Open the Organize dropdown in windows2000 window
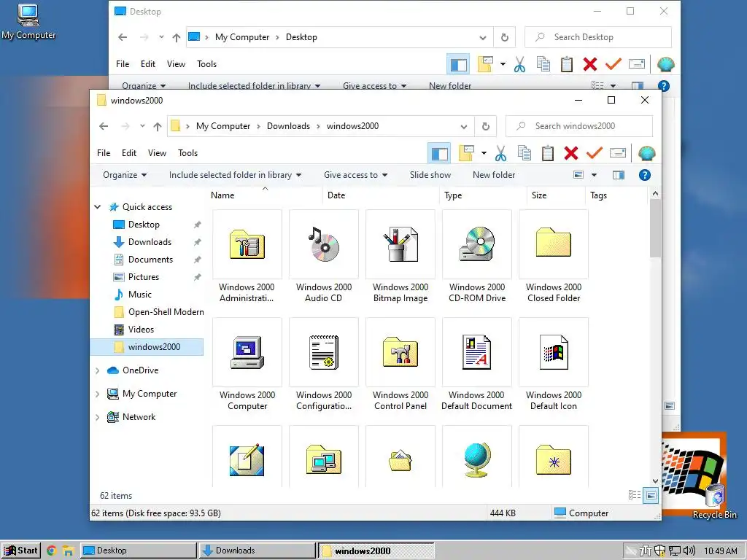This screenshot has width=747, height=560. click(x=125, y=175)
